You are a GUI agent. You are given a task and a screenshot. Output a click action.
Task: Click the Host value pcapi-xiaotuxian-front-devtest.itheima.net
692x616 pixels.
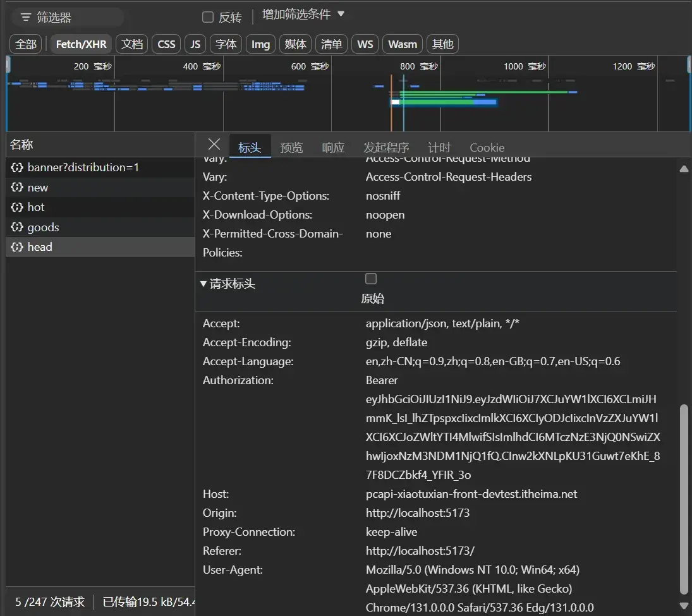(x=471, y=494)
